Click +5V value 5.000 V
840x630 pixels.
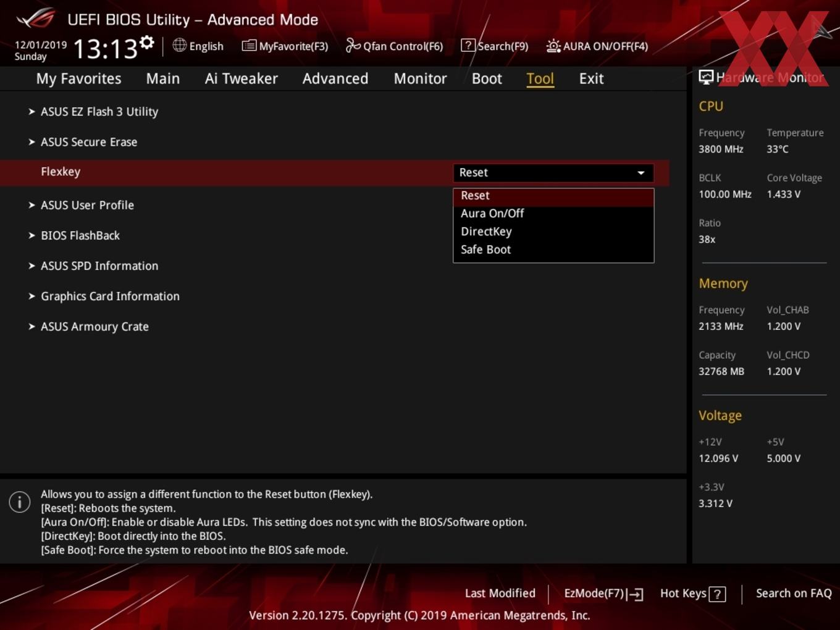tap(784, 458)
